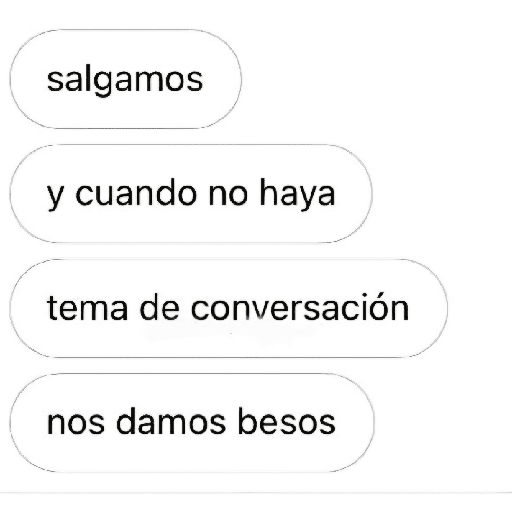Click the gray divider line below the messages
Screen dimensions: 512x512
tap(256, 493)
